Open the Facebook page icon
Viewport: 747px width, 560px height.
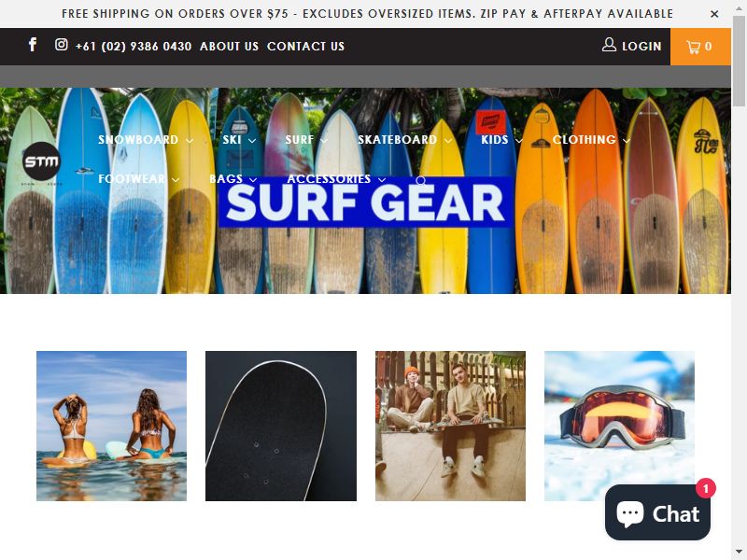(x=33, y=45)
